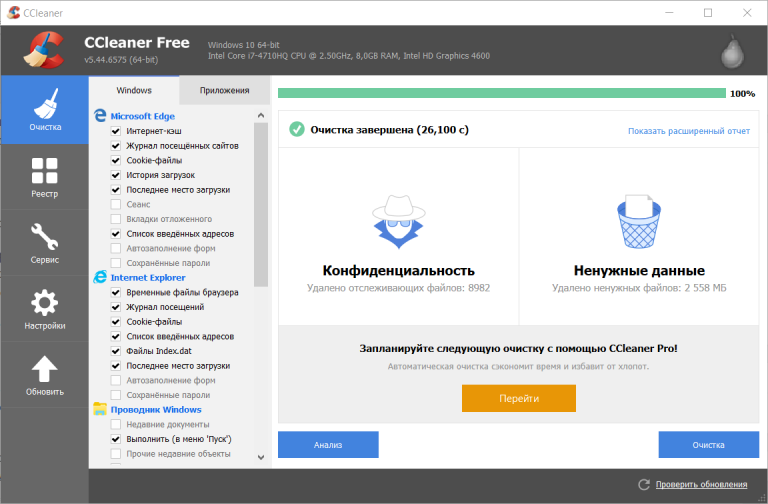Click the Internet Explorer icon in the list
The height and width of the screenshot is (504, 768).
point(100,277)
